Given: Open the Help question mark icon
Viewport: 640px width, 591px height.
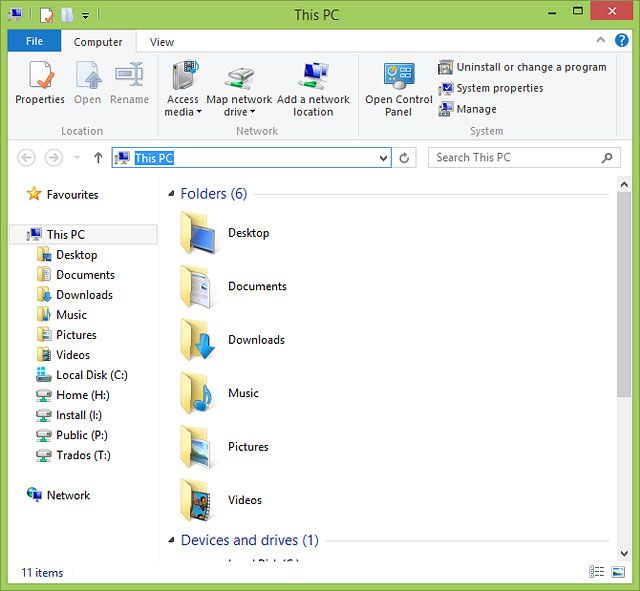Looking at the screenshot, I should point(621,40).
